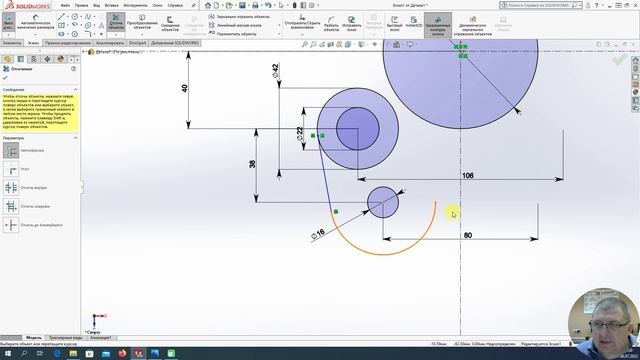Toggle Shaded Sketch Contours
Viewport: 640px width, 360px height.
tap(438, 25)
